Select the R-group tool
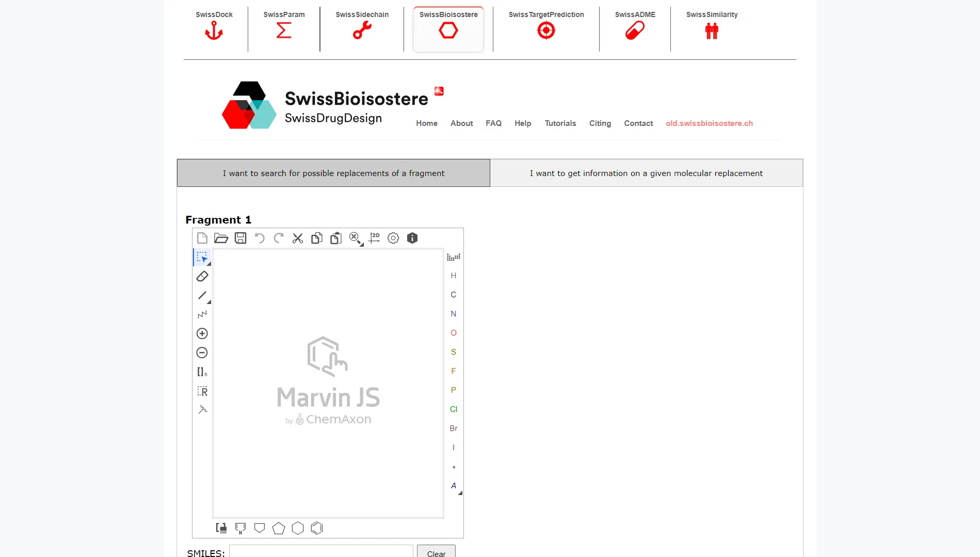This screenshot has height=557, width=980. click(202, 391)
